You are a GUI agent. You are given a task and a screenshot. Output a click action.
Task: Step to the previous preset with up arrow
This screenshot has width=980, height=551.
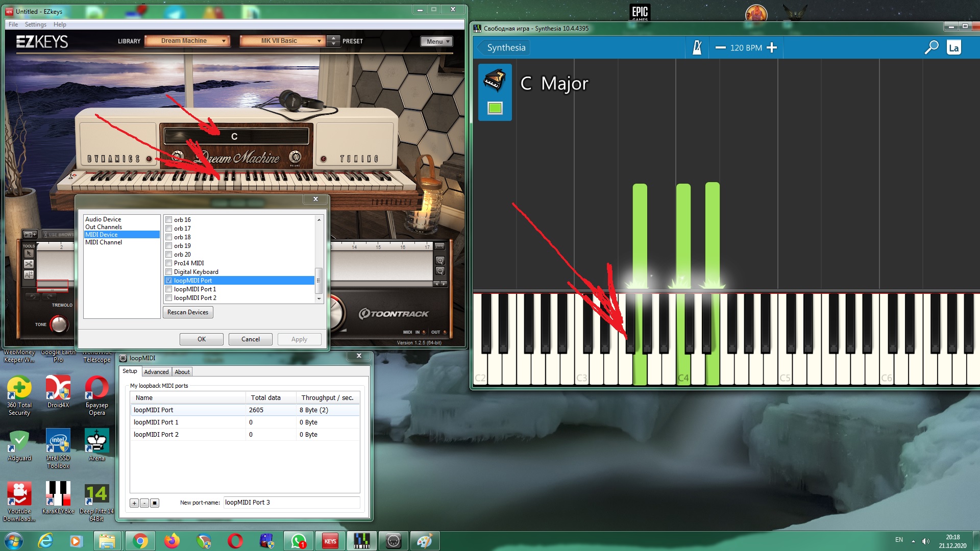point(333,38)
